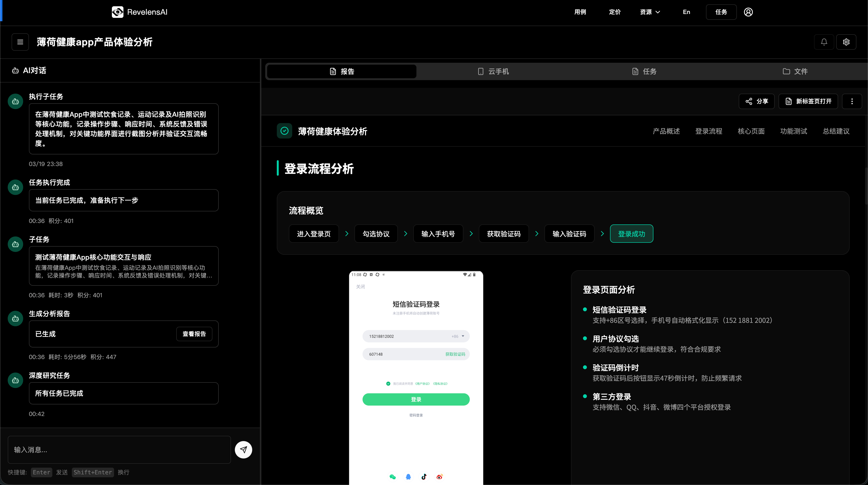Open notifications bell
Image resolution: width=868 pixels, height=485 pixels.
tap(824, 42)
